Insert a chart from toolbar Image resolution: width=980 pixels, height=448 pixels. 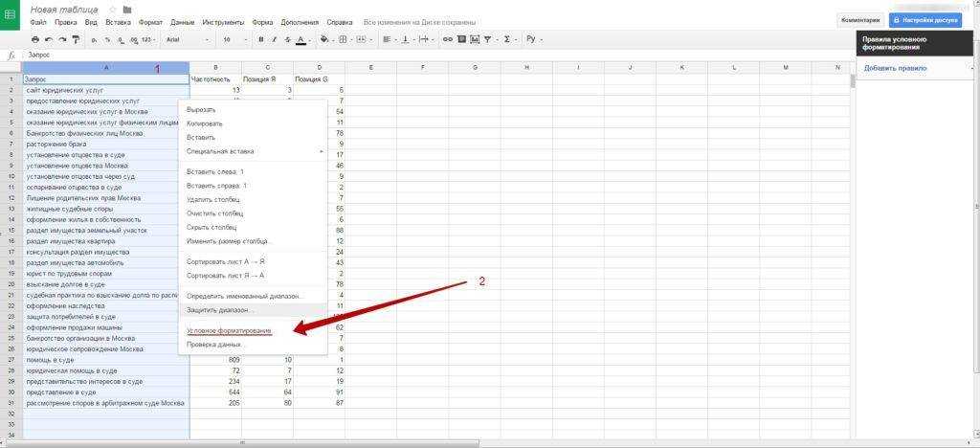pos(475,39)
